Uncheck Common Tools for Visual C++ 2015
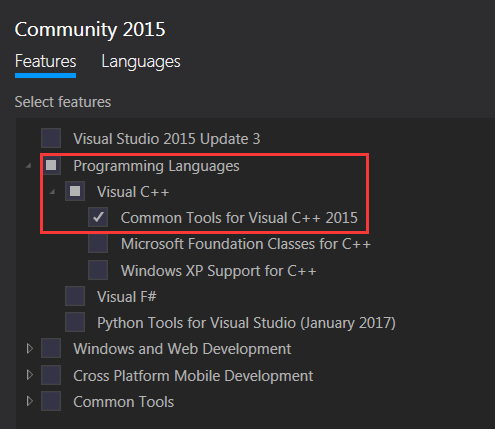This screenshot has height=429, width=495. click(x=98, y=217)
